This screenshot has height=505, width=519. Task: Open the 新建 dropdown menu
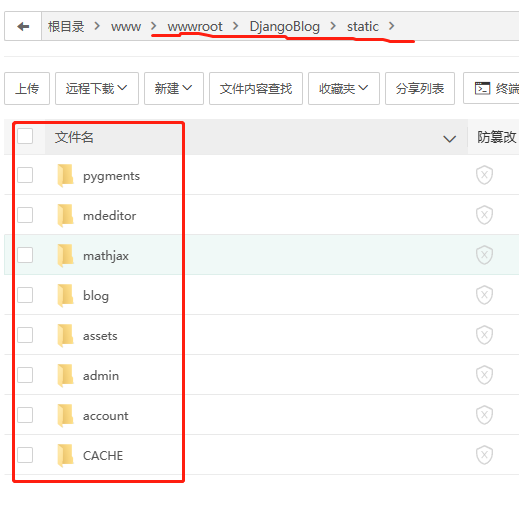[x=174, y=88]
